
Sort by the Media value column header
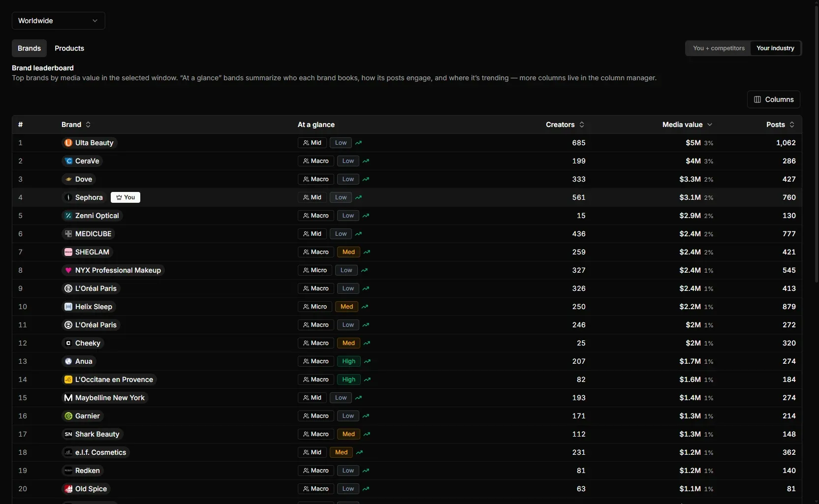coord(687,125)
